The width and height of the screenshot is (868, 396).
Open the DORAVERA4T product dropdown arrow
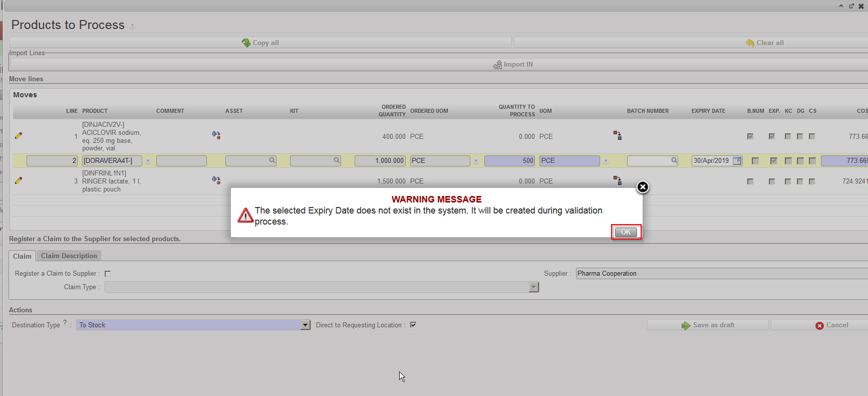click(148, 161)
